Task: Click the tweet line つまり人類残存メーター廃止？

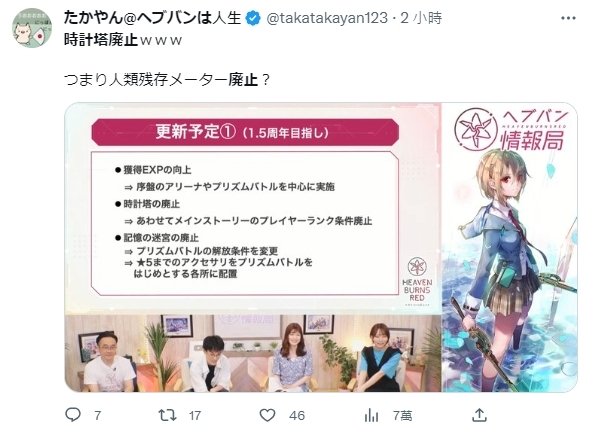Action: coord(167,80)
